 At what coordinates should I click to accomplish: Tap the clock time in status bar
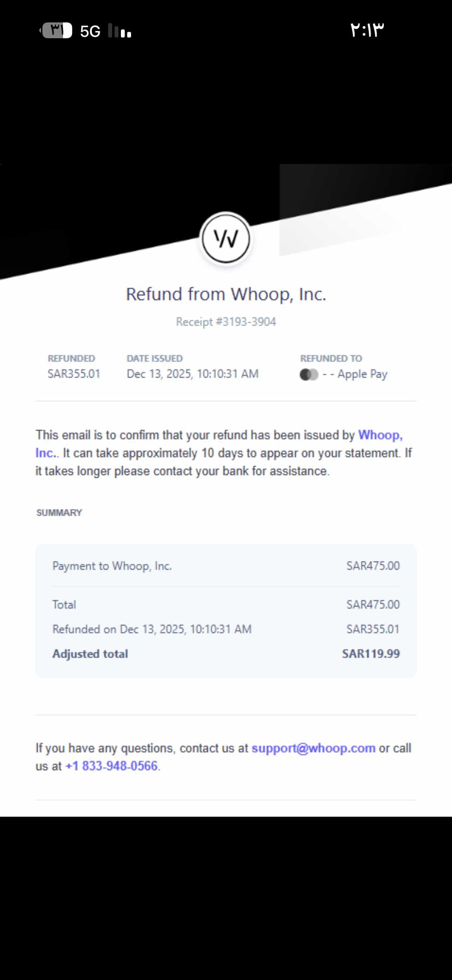[367, 30]
